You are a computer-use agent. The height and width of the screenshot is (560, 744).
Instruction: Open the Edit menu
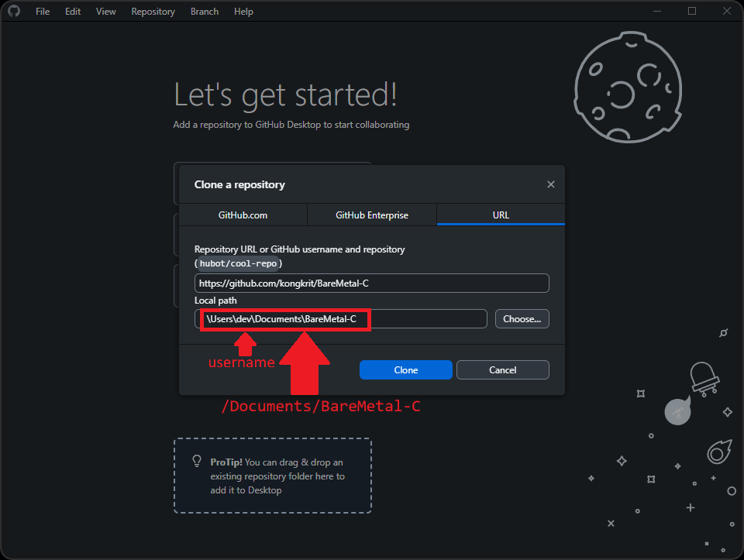(73, 12)
